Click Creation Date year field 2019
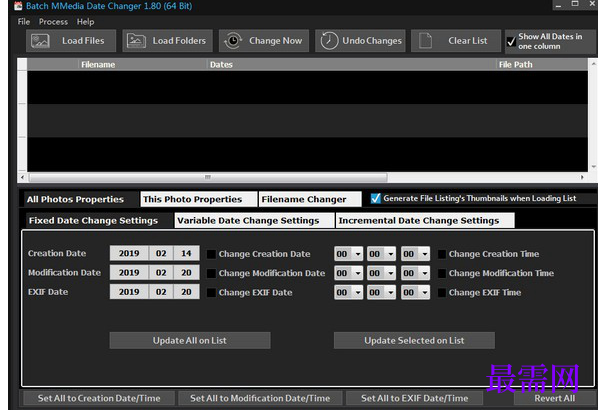598x410 pixels. coord(129,254)
